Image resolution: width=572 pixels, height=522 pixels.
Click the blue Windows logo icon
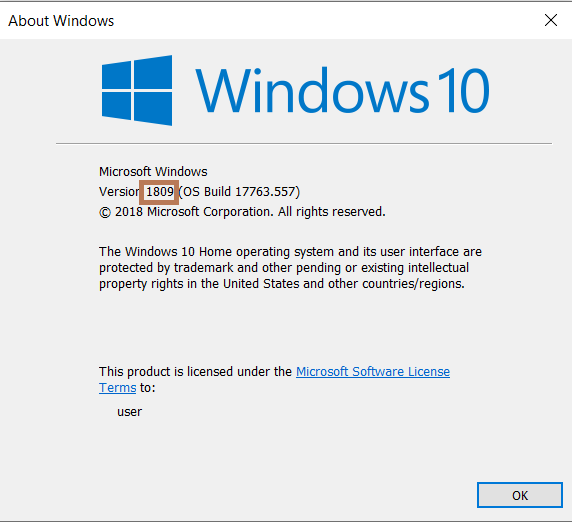[x=137, y=90]
